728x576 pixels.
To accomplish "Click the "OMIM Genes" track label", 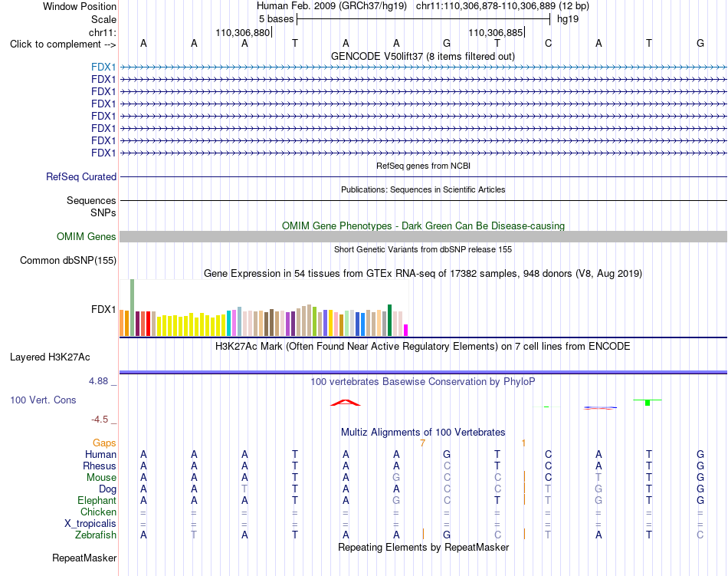I will (x=86, y=237).
